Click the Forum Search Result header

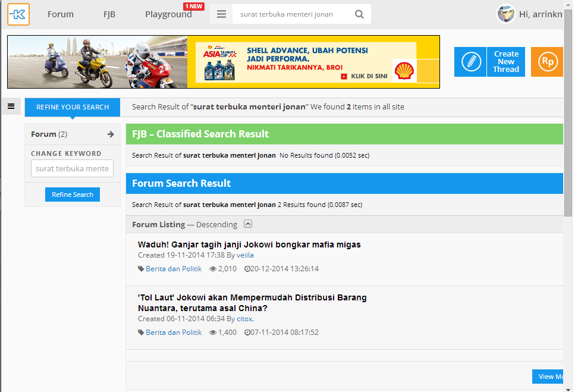tap(344, 183)
